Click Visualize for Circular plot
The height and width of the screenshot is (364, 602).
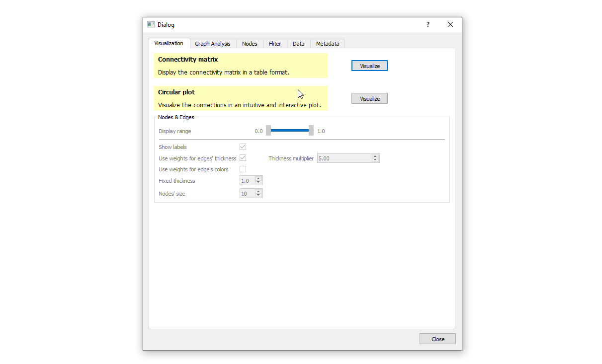[369, 98]
